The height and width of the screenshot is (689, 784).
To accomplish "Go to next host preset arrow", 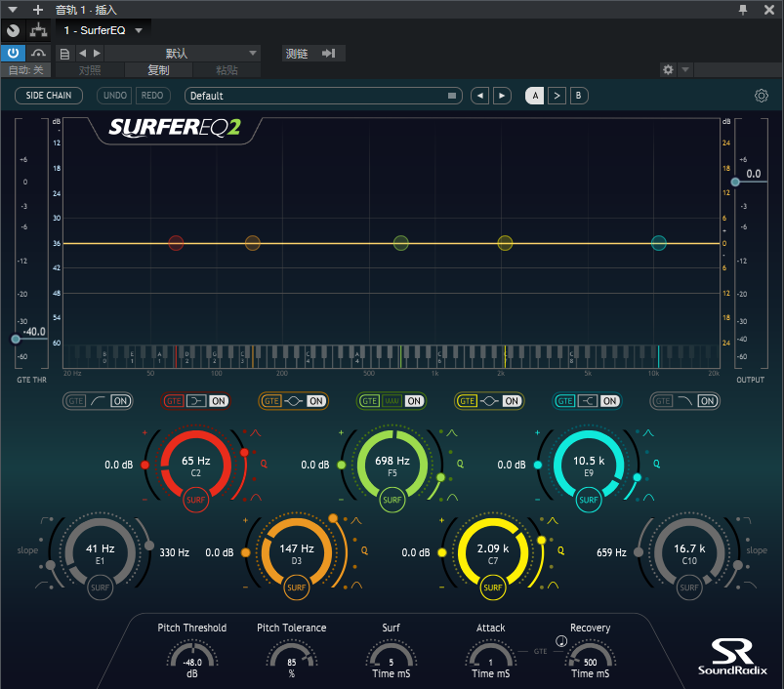I will point(97,53).
